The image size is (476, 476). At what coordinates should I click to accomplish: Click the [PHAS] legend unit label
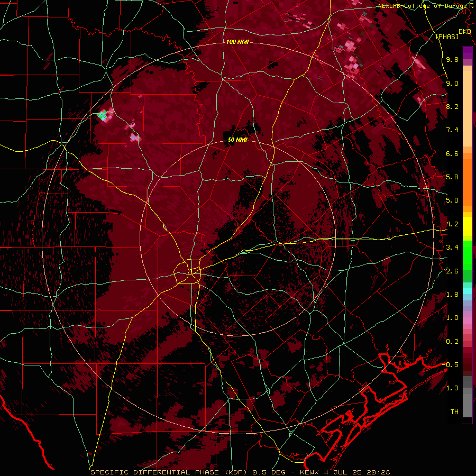click(447, 36)
